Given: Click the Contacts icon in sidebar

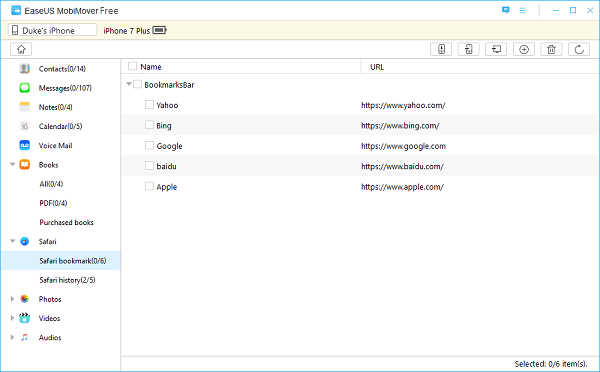Looking at the screenshot, I should 24,69.
